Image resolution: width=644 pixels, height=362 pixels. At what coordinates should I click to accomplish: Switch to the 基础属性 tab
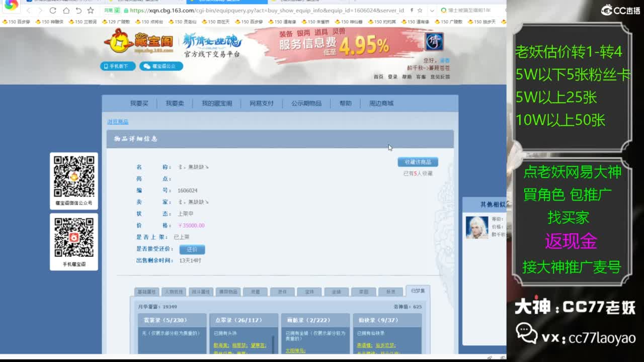tap(147, 292)
